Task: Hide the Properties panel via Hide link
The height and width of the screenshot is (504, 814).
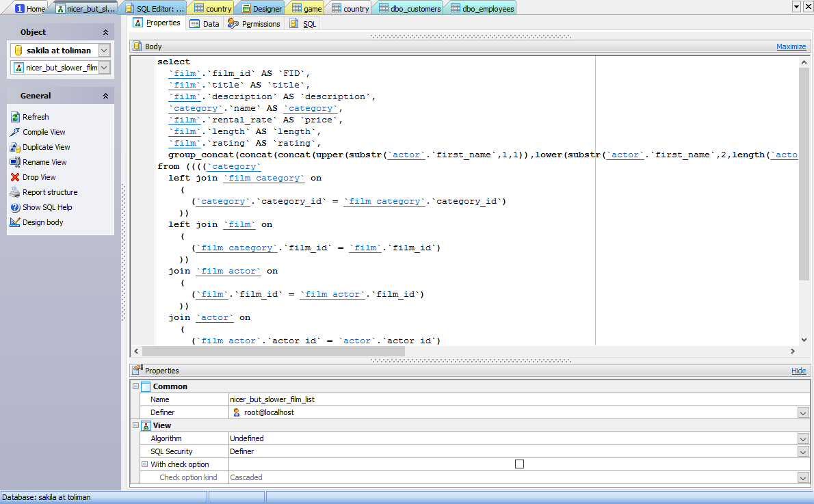Action: point(798,371)
